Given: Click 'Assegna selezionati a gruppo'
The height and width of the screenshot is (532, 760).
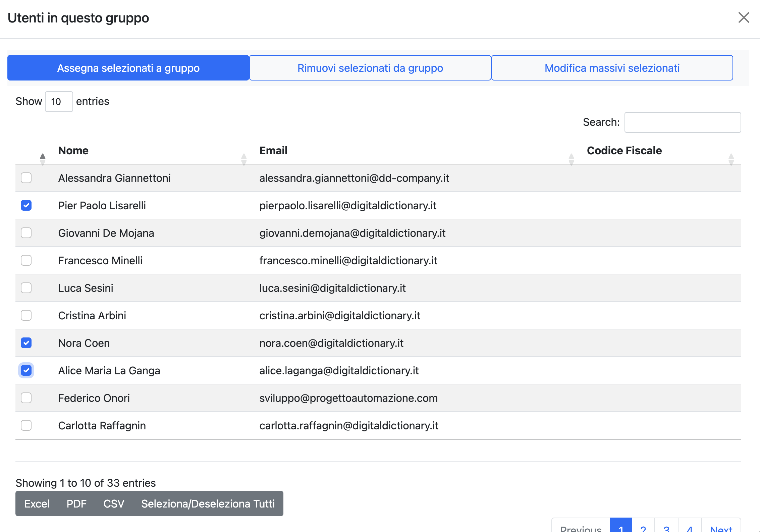Looking at the screenshot, I should tap(128, 68).
